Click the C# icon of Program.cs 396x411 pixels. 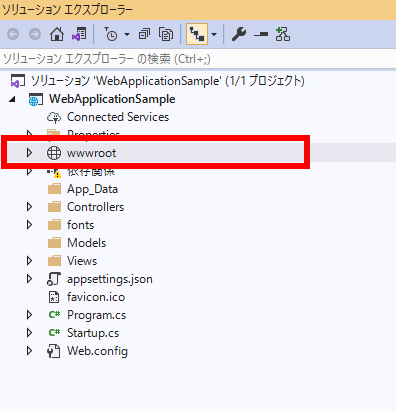coord(54,314)
